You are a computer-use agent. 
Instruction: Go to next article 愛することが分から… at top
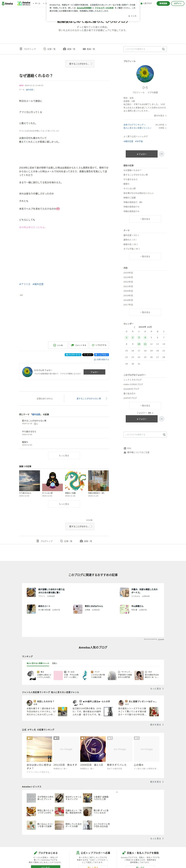coord(80,64)
